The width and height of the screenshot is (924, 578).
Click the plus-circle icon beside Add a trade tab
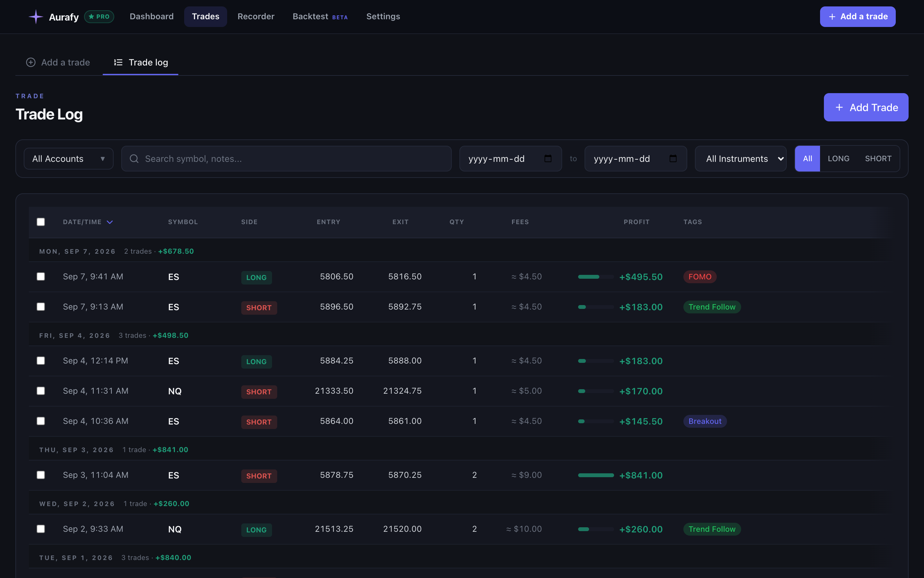pyautogui.click(x=30, y=62)
